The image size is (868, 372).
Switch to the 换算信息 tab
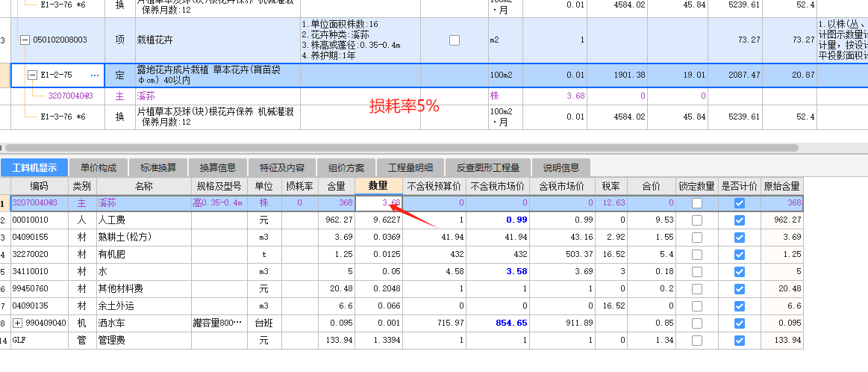[217, 167]
